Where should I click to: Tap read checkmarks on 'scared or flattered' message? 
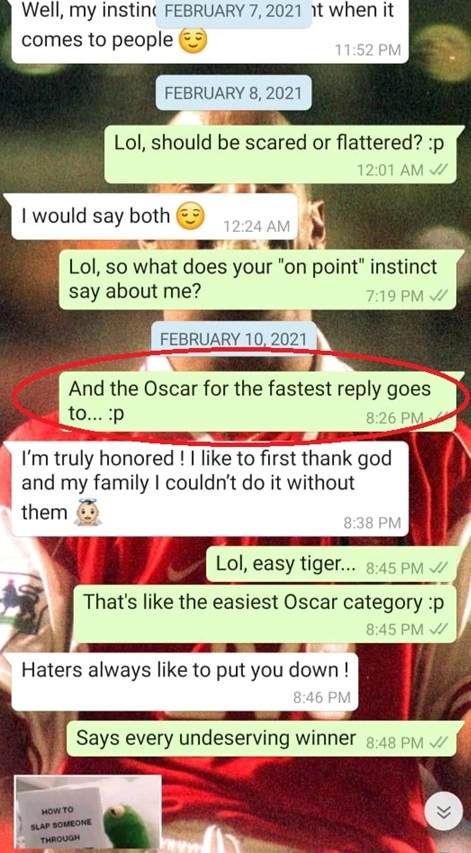438,170
